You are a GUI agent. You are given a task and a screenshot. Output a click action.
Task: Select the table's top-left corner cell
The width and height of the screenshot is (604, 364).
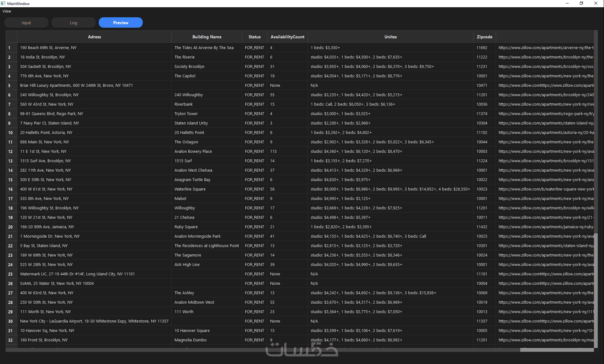11,37
